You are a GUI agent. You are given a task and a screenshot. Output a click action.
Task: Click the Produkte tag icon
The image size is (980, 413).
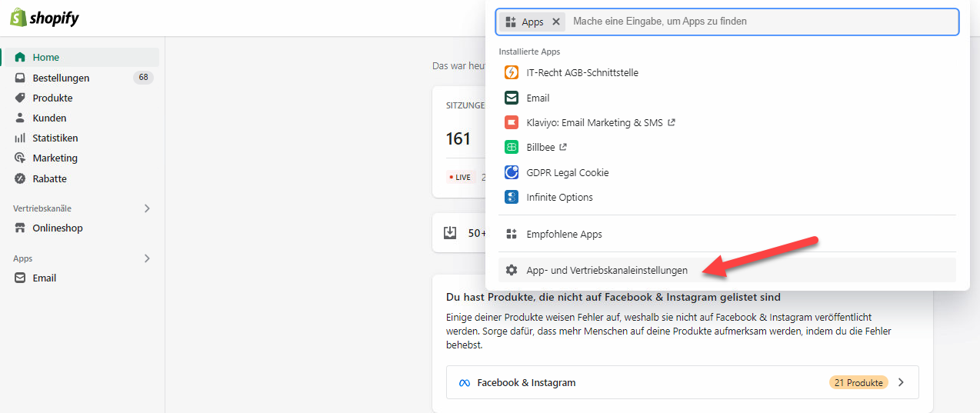[x=20, y=98]
